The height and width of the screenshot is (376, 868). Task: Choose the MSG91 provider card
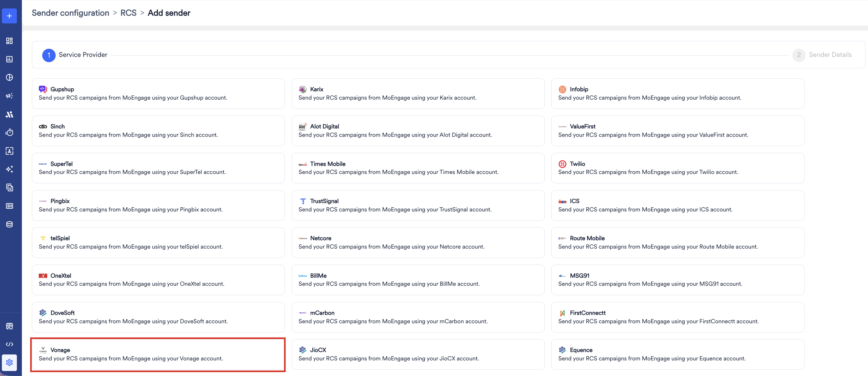pos(678,280)
